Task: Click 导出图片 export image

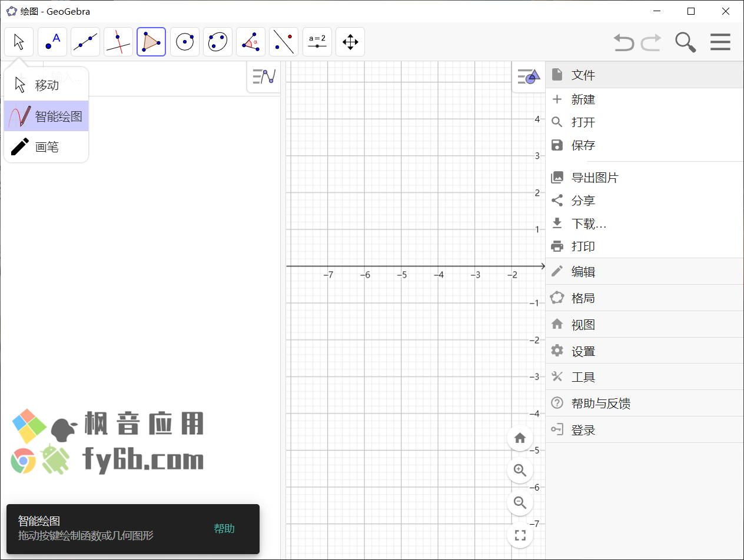Action: click(645, 178)
